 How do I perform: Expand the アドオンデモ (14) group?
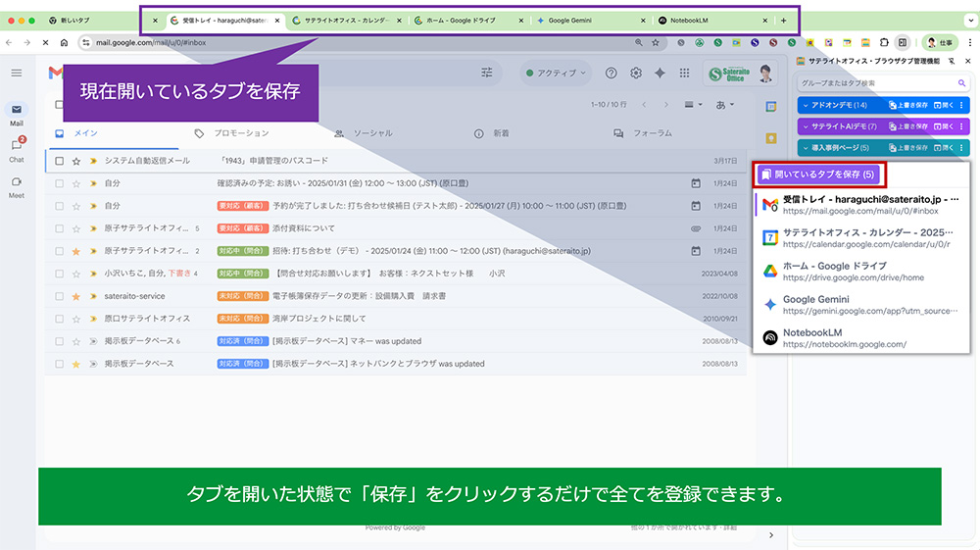coord(806,105)
